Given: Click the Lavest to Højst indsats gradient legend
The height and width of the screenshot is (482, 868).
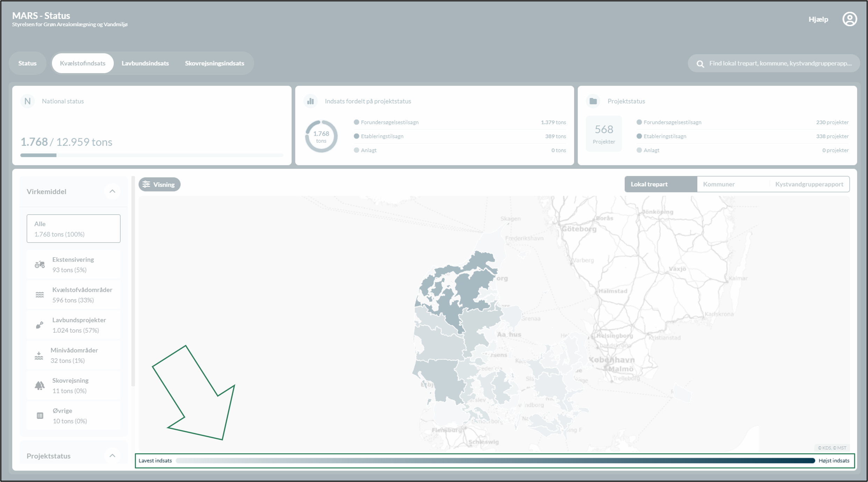Looking at the screenshot, I should click(495, 461).
